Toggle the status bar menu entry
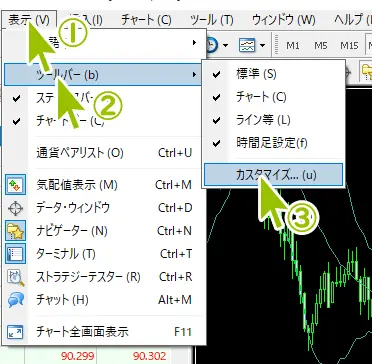This screenshot has height=364, width=372. coord(103,98)
